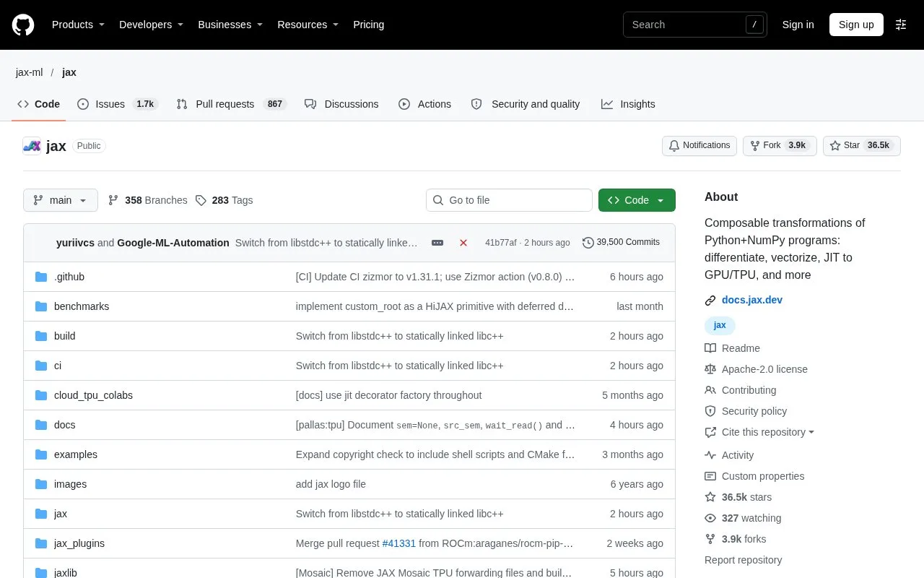Open the green Code dropdown button

click(x=637, y=200)
